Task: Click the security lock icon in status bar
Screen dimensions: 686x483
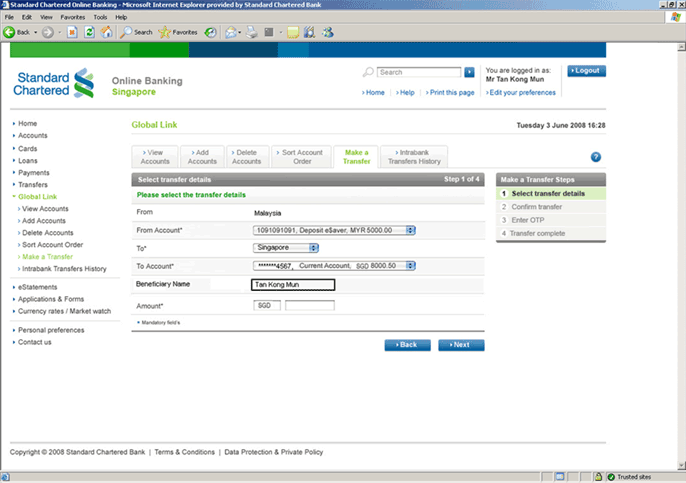Action: coord(598,477)
